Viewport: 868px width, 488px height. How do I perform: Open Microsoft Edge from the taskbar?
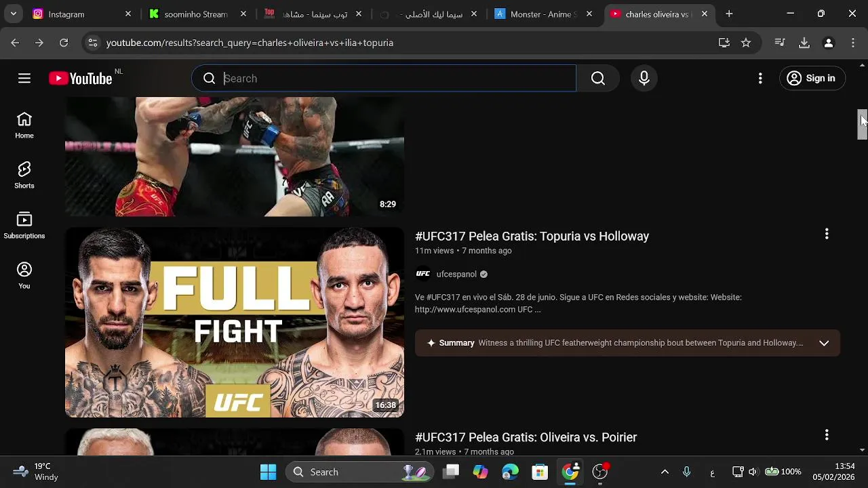(x=510, y=472)
